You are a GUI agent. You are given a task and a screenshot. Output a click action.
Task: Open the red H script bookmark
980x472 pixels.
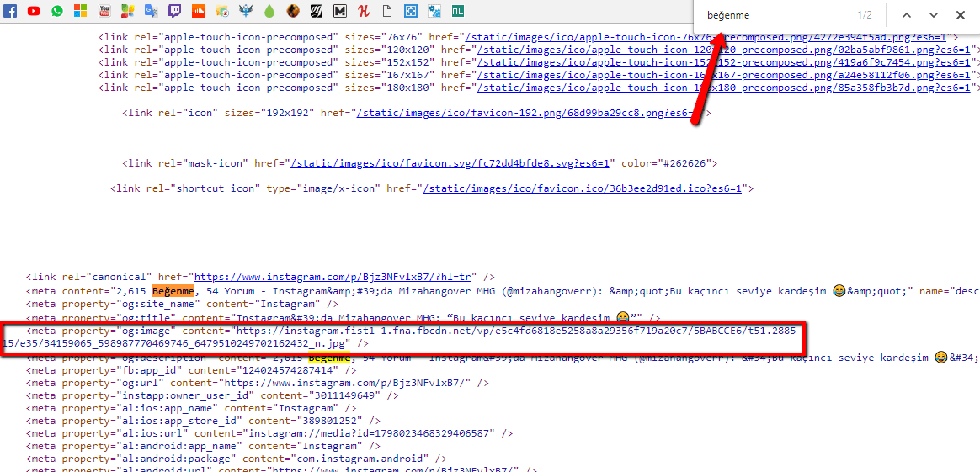(363, 11)
